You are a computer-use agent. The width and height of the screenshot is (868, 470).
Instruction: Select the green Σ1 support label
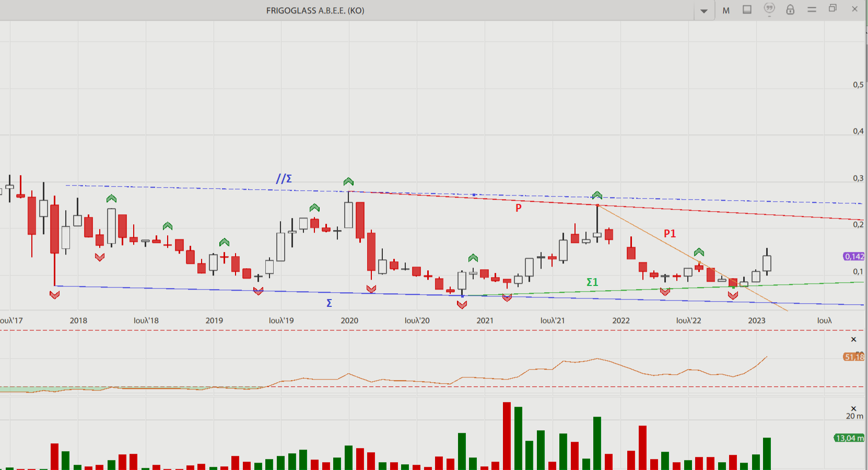click(592, 282)
